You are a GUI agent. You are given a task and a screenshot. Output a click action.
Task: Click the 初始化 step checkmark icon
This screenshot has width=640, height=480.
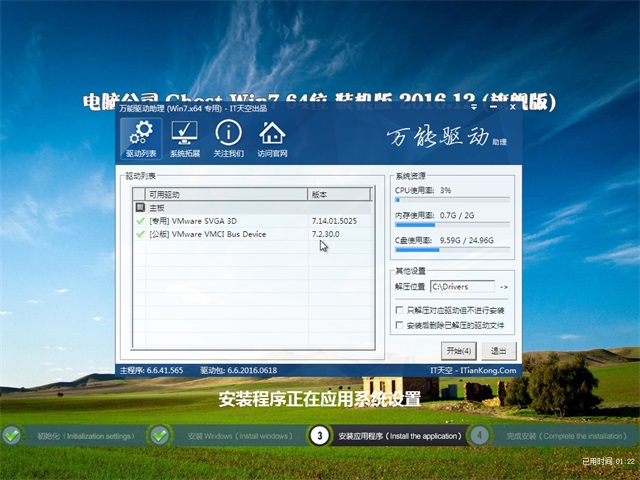[x=12, y=436]
